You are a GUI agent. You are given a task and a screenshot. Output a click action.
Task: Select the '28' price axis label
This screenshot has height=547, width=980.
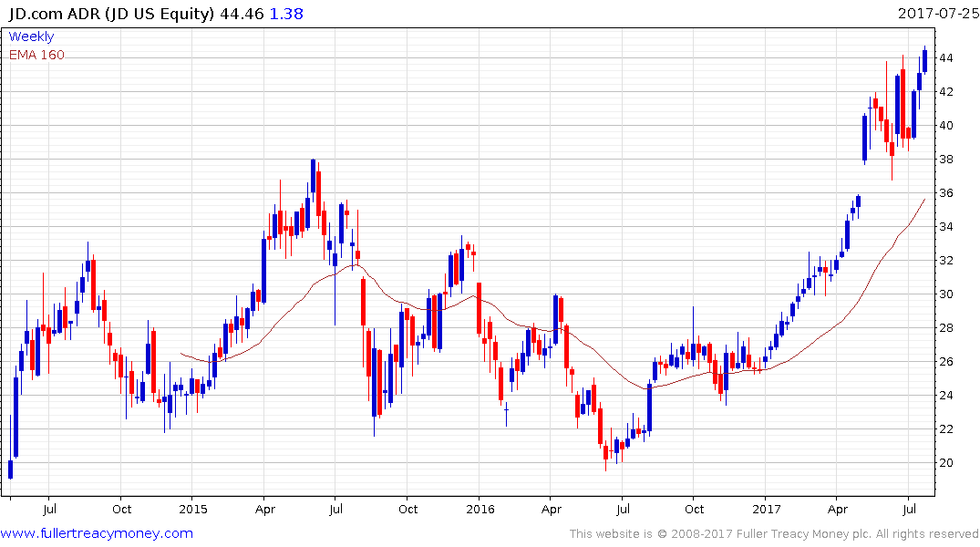[x=945, y=328]
